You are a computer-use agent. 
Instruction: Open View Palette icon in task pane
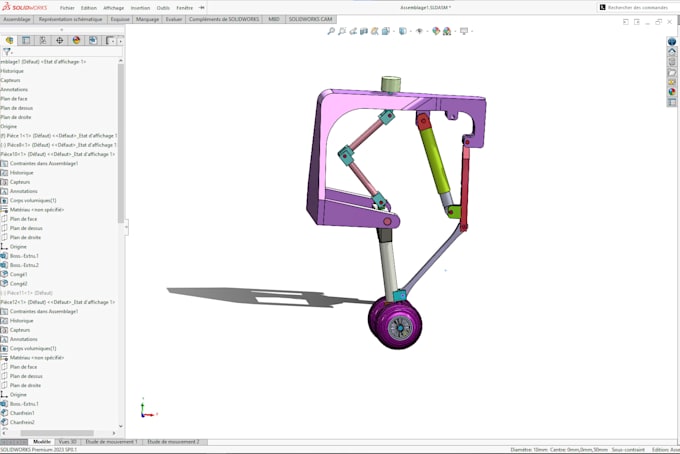click(672, 82)
